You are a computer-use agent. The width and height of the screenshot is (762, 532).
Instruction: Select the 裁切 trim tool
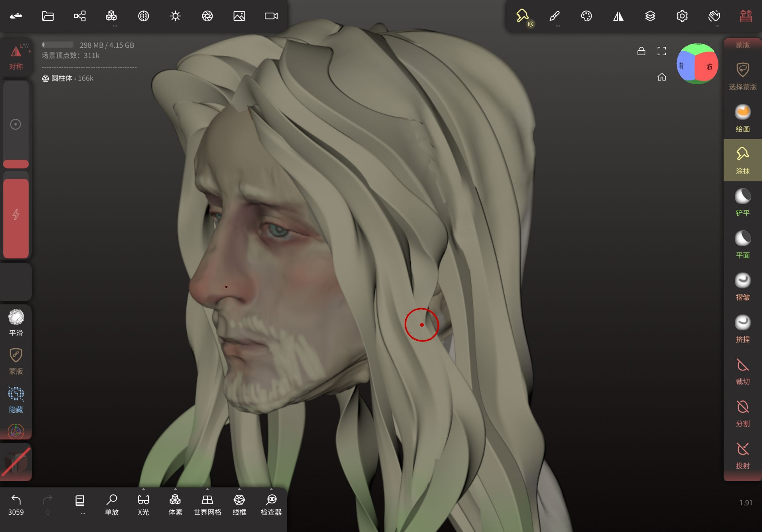743,371
